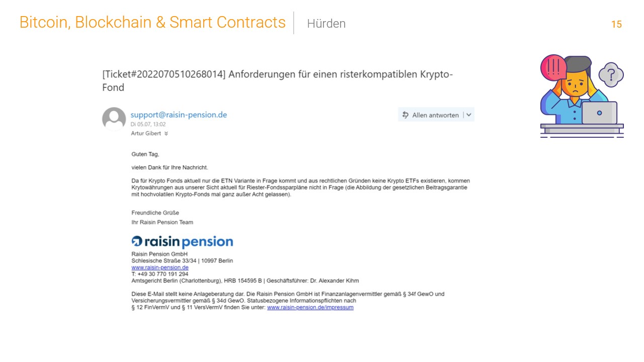Click the laptop in the illustration
This screenshot has height=362, width=644.
coord(599,113)
